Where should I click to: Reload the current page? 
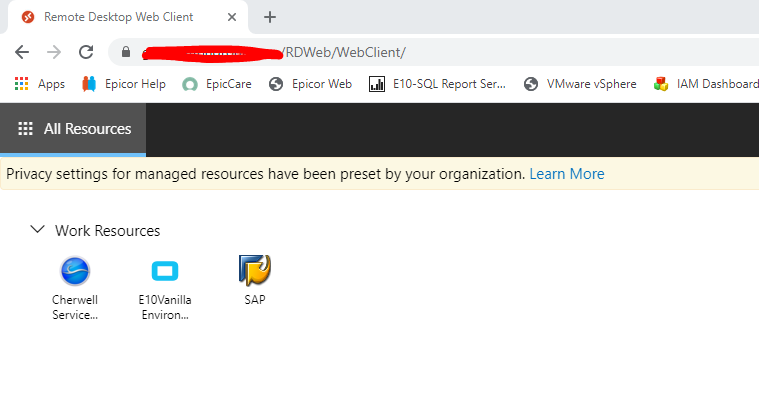point(86,52)
